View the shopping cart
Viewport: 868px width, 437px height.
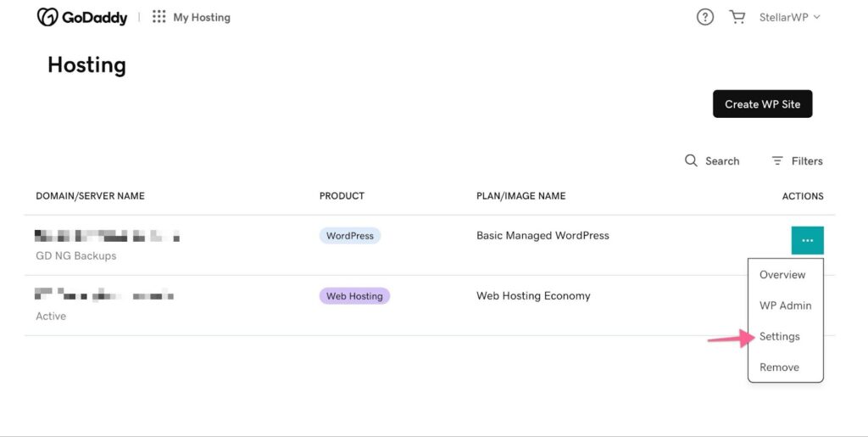coord(737,17)
